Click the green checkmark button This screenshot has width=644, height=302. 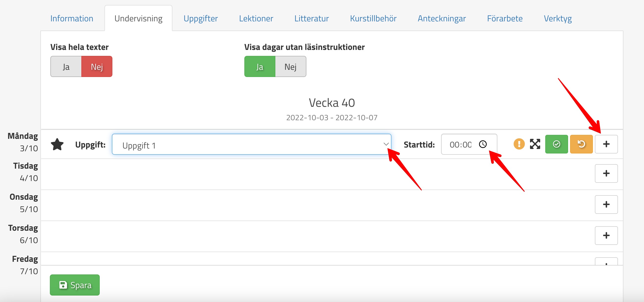(556, 144)
